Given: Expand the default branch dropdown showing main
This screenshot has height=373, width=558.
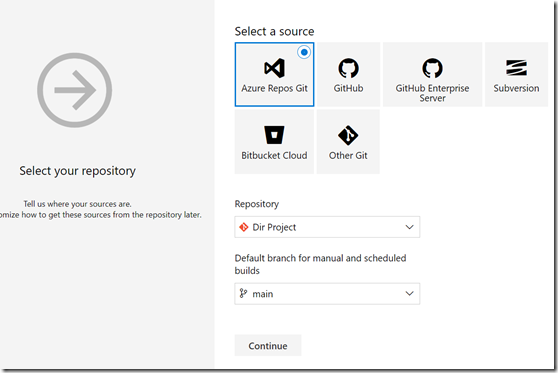Looking at the screenshot, I should tap(327, 294).
